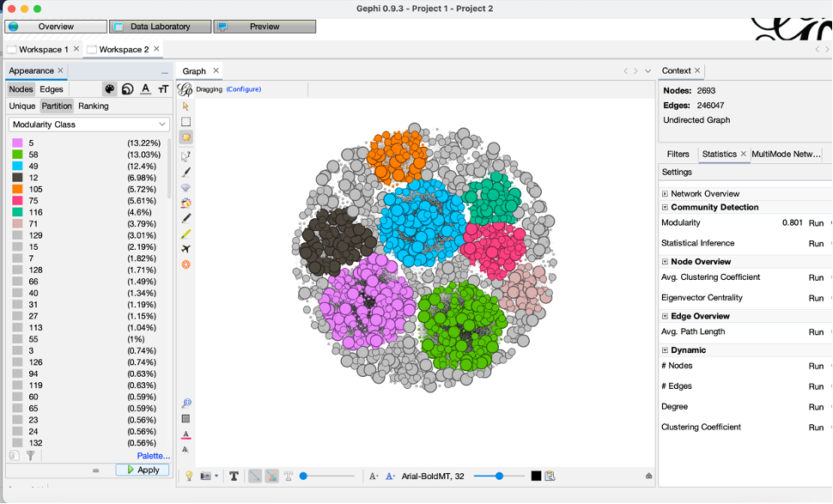The height and width of the screenshot is (504, 833).
Task: Click the black color swatch in bottom toolbar
Action: click(536, 475)
